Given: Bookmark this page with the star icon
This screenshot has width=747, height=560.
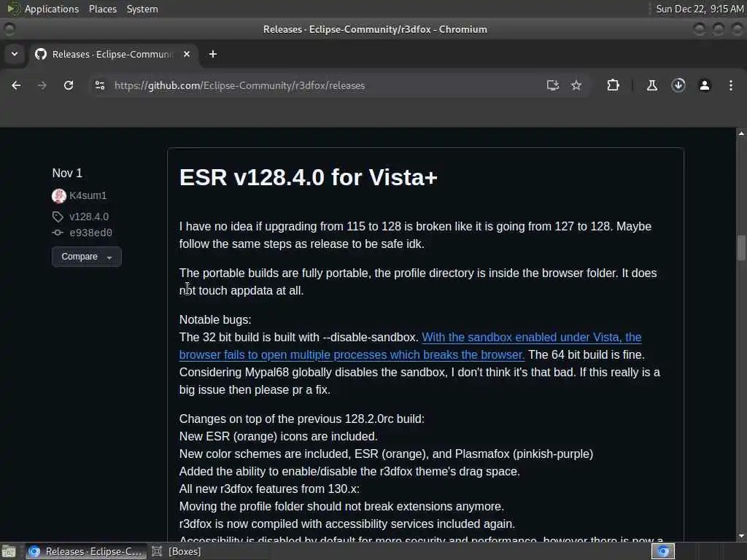Looking at the screenshot, I should tap(576, 85).
